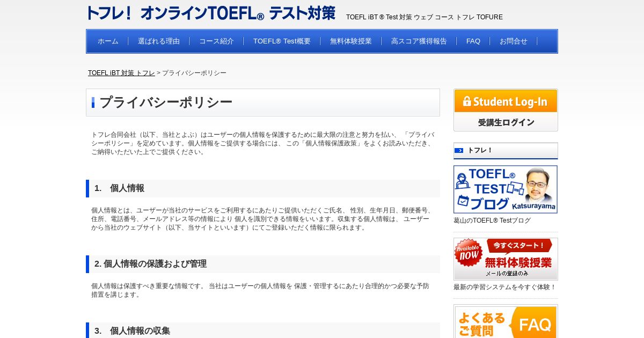Click the トフレ! sidebar heading text
This screenshot has width=644, height=338.
[x=480, y=150]
